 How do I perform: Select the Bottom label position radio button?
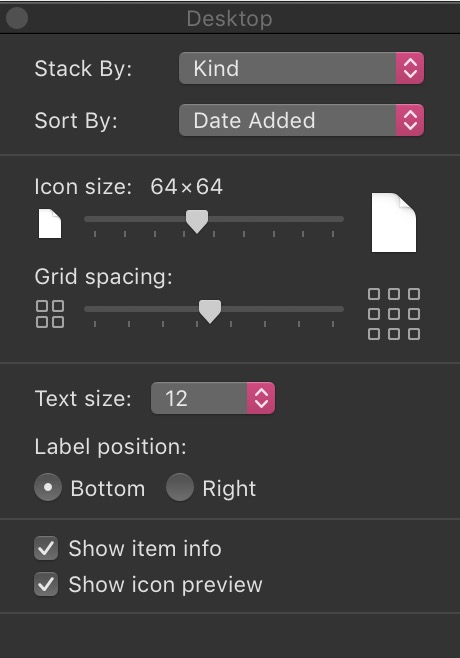pos(48,487)
